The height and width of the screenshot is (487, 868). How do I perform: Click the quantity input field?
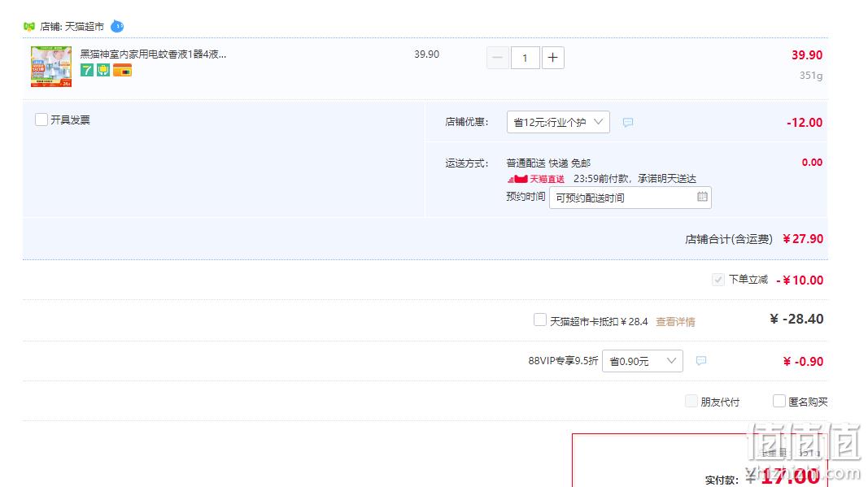tap(525, 58)
